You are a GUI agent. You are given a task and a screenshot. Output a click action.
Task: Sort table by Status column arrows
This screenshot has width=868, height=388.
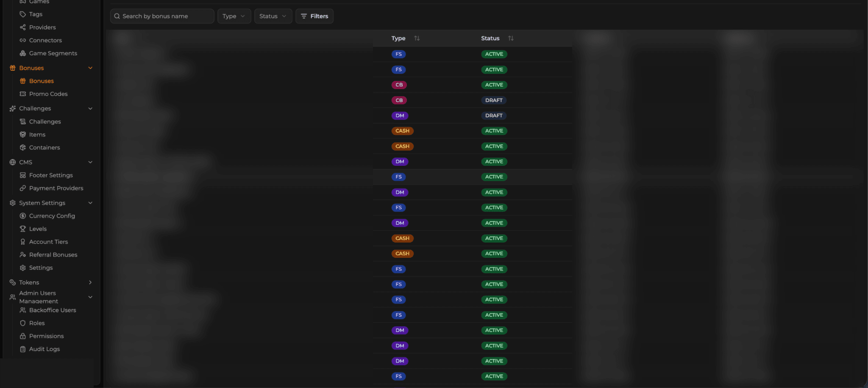coord(511,38)
